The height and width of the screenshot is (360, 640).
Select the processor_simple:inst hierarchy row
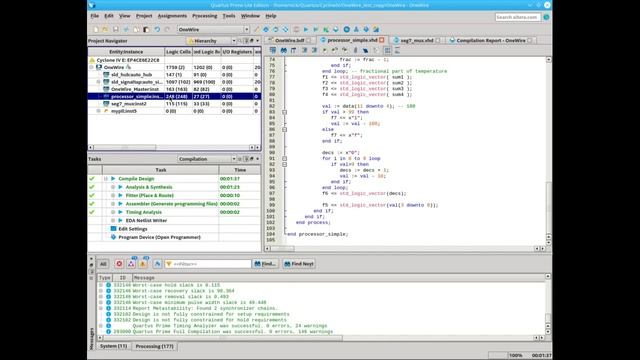click(174, 96)
